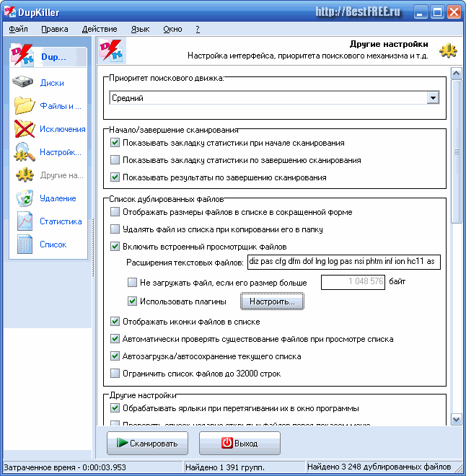The width and height of the screenshot is (466, 476).
Task: Open the Действие menu
Action: click(x=100, y=29)
